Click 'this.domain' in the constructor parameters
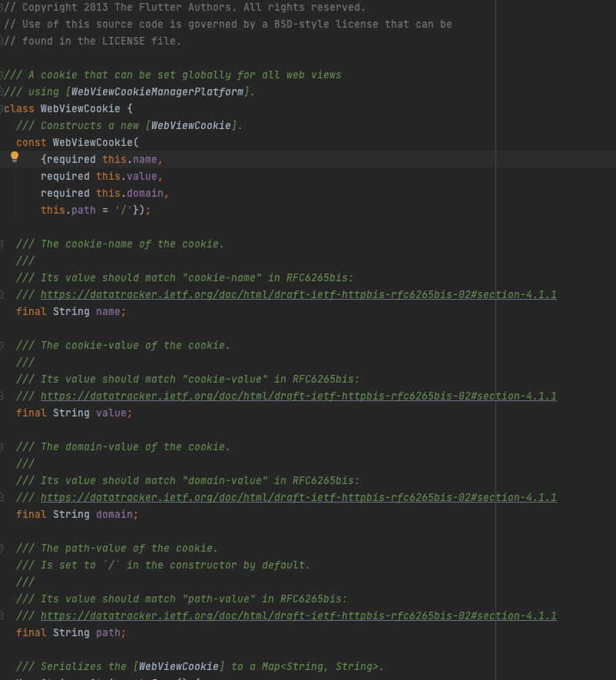Screen dimensions: 616x680 pos(130,194)
